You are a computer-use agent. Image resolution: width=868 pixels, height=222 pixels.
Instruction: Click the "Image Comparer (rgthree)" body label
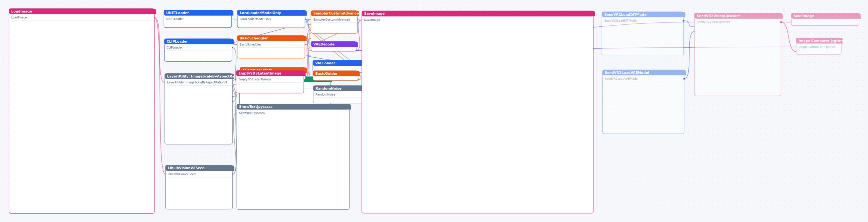click(817, 47)
